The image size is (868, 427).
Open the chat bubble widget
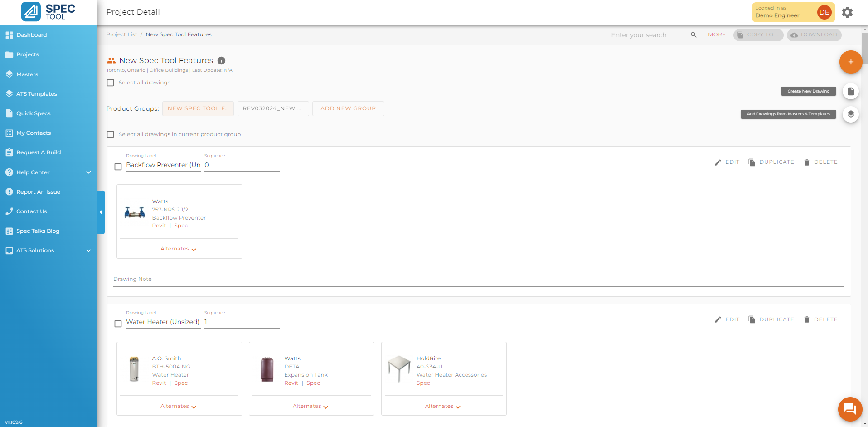(850, 409)
